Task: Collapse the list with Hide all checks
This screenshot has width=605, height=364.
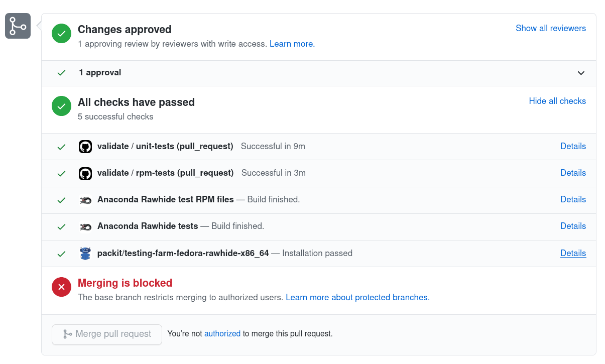Action: (557, 101)
